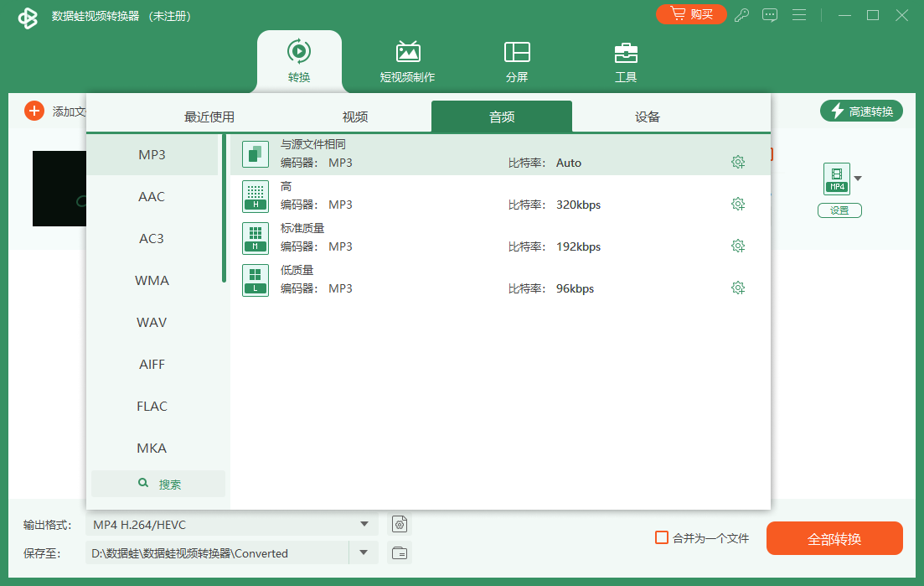Open the 设备 format tab
924x586 pixels.
(x=647, y=117)
